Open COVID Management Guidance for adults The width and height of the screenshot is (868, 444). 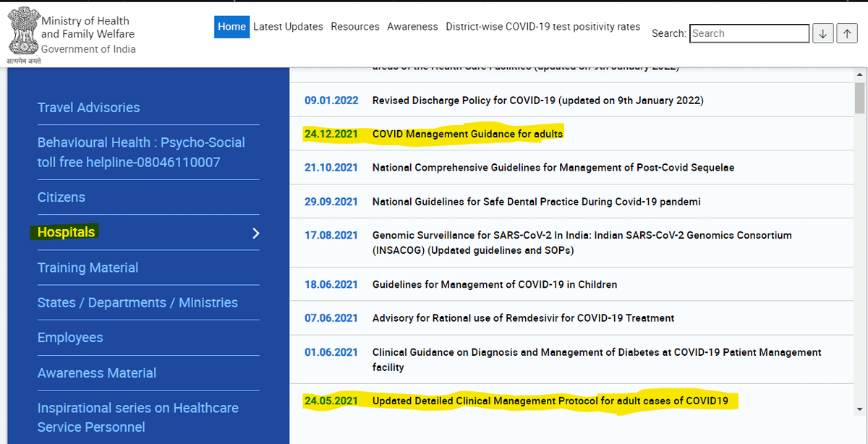click(x=467, y=134)
